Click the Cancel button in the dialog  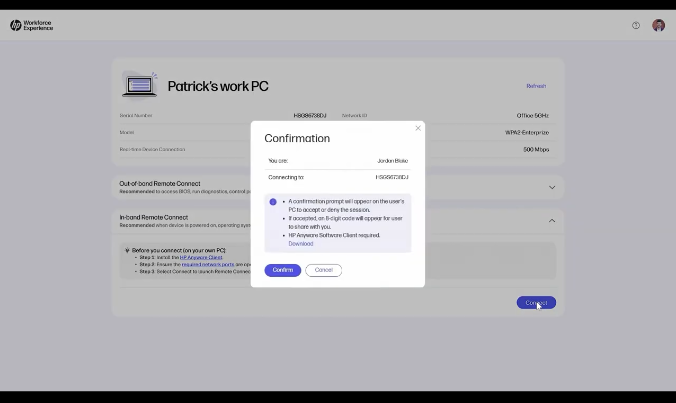(x=323, y=270)
